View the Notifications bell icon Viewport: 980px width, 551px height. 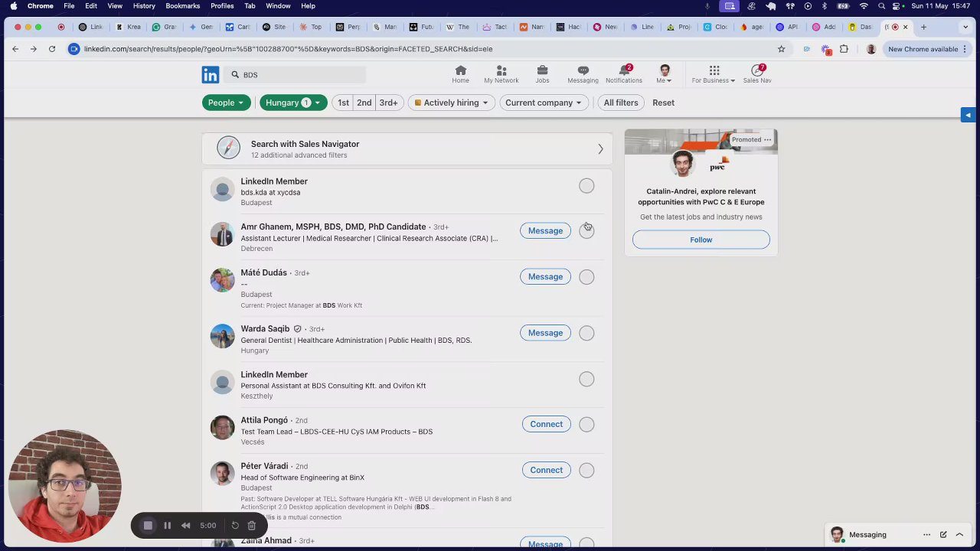[624, 74]
